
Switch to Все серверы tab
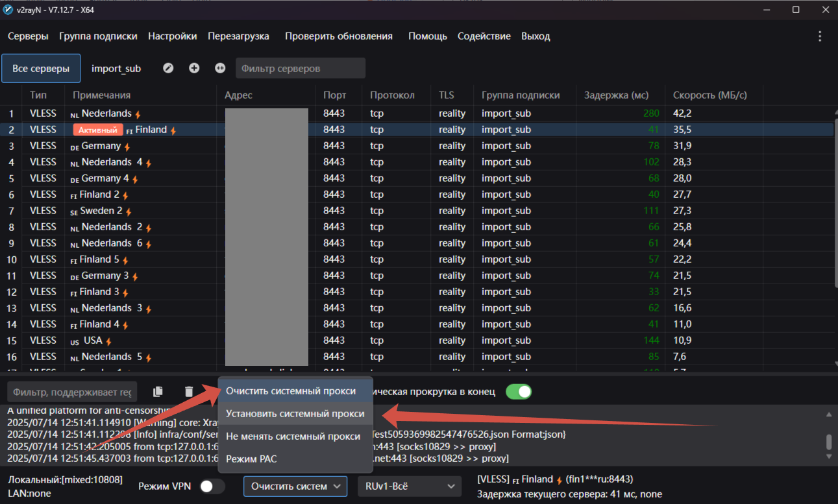tap(41, 68)
